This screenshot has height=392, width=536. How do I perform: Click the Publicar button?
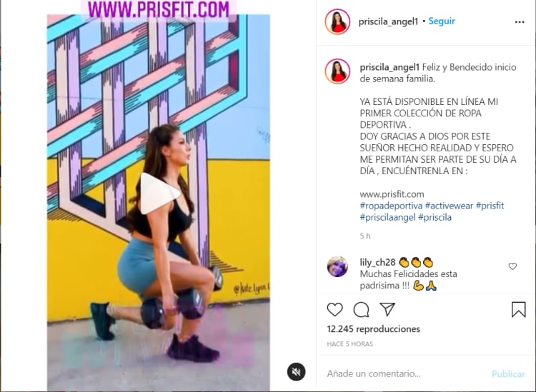508,374
